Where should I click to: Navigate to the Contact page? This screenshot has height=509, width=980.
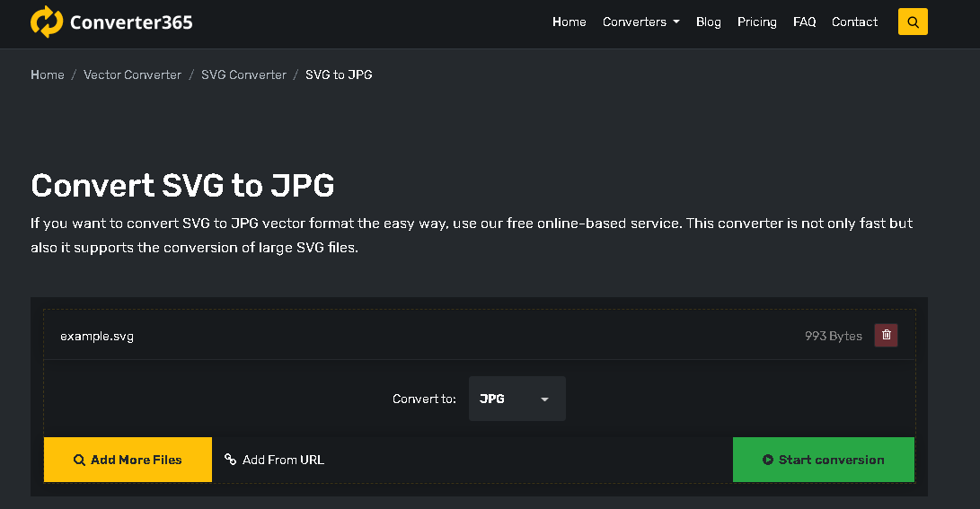(854, 22)
